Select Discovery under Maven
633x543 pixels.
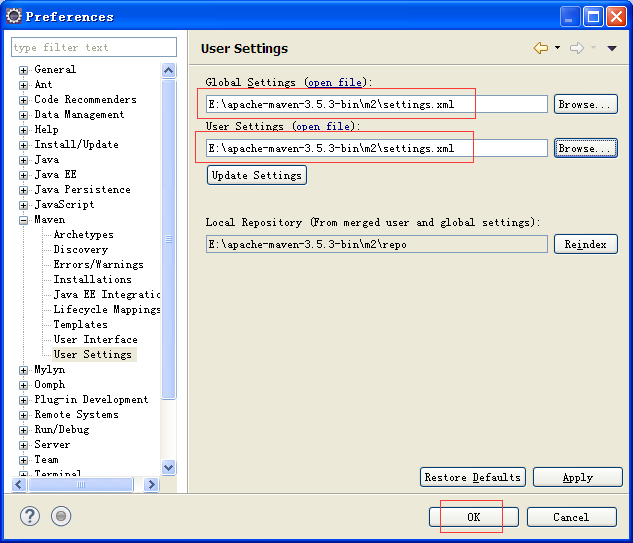pyautogui.click(x=81, y=249)
